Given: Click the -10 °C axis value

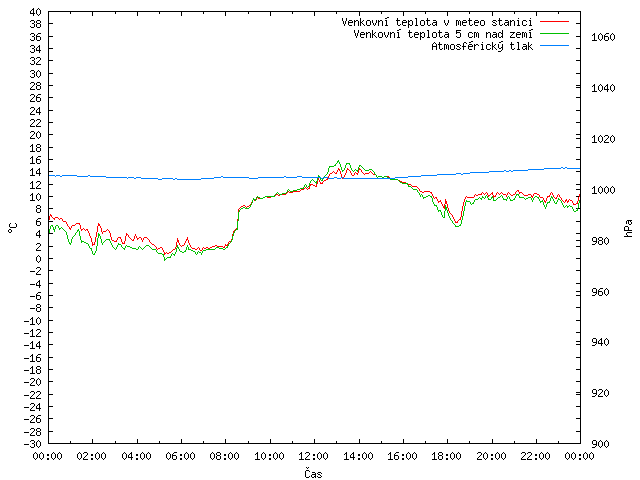Looking at the screenshot, I should 32,320.
